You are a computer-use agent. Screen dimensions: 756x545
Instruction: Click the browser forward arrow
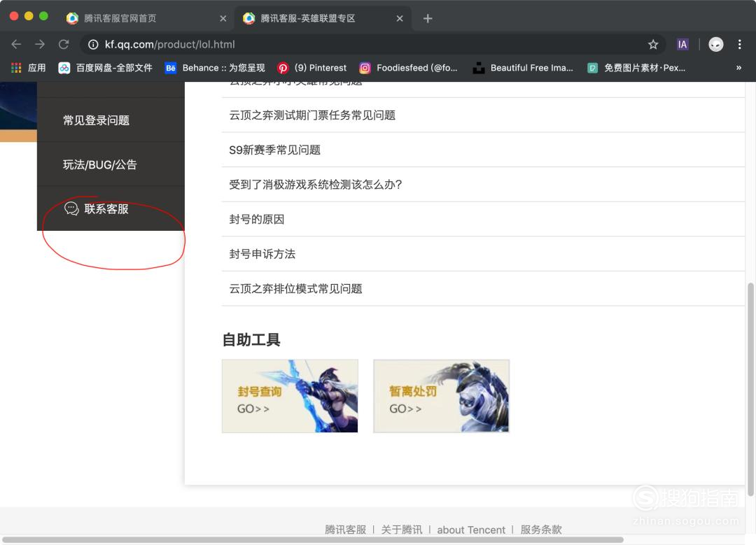[40, 44]
